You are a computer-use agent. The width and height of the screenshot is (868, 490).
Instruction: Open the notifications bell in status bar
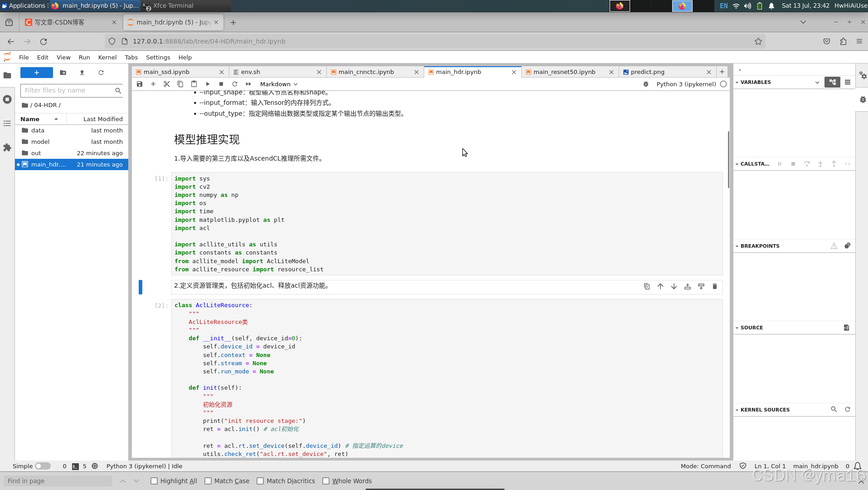(858, 466)
